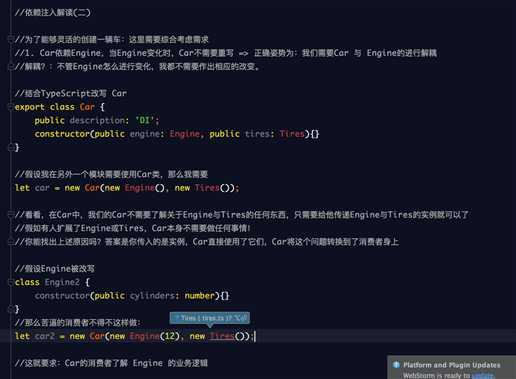This screenshot has height=379, width=516.
Task: Collapse the class Engine2 block
Action: (11, 282)
